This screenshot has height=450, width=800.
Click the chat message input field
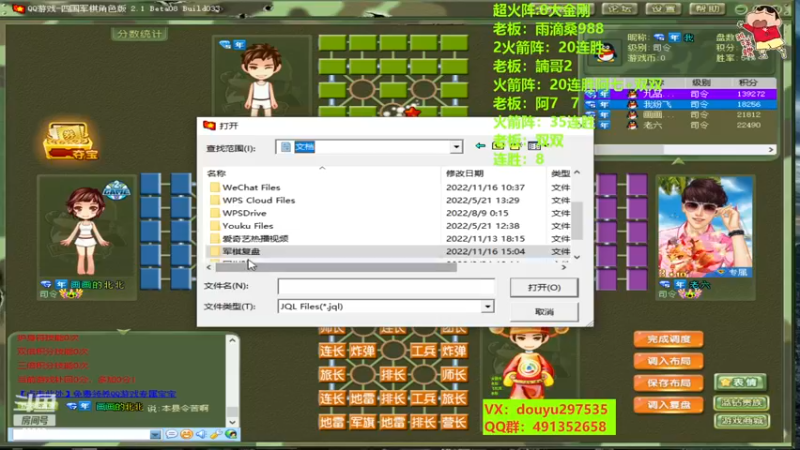tap(80, 434)
